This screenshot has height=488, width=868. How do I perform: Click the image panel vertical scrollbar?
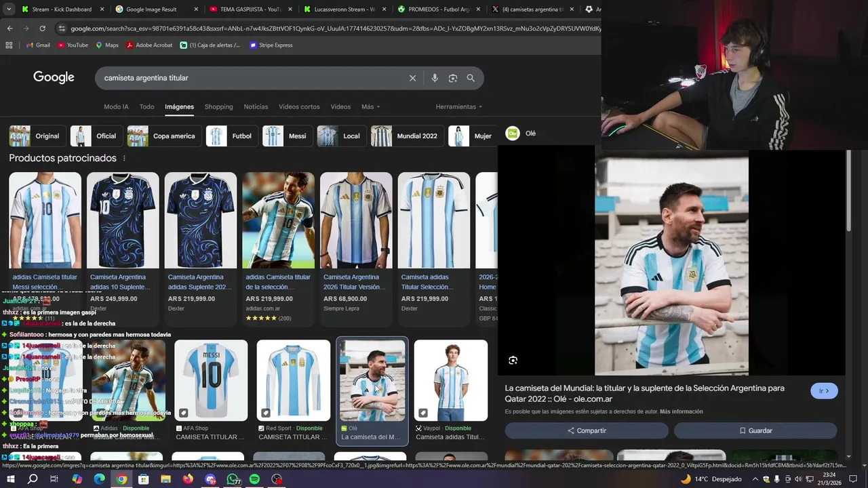[x=848, y=191]
